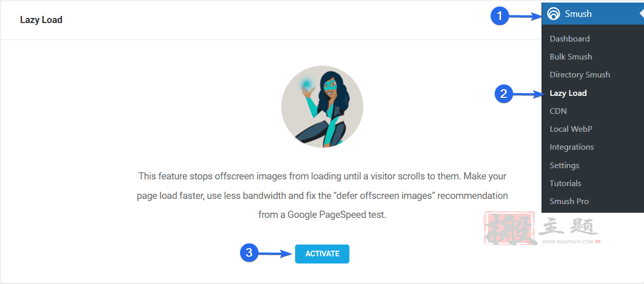644x284 pixels.
Task: Go to Bulk Smush page
Action: point(571,56)
